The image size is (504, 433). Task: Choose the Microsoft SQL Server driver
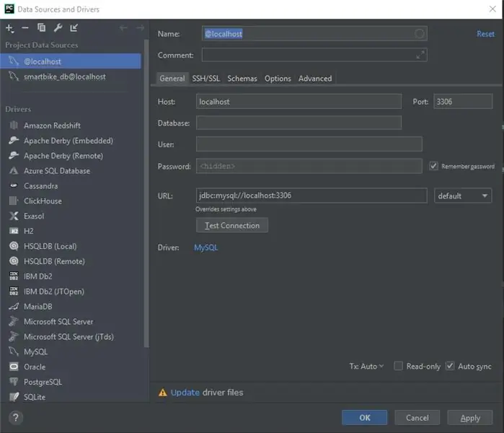[x=58, y=322]
